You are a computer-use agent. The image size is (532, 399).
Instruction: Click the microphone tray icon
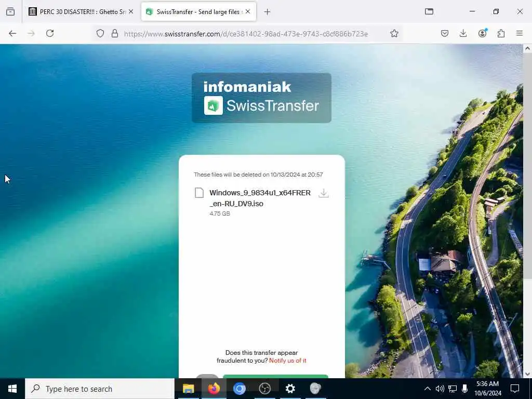tap(465, 389)
